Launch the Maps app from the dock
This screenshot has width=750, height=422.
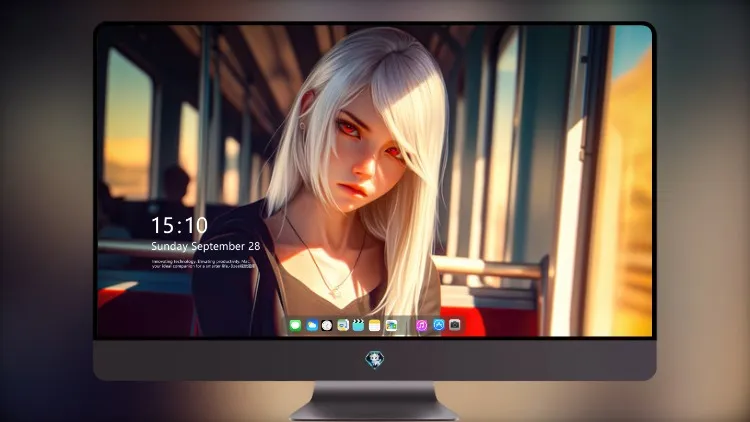pyautogui.click(x=342, y=325)
